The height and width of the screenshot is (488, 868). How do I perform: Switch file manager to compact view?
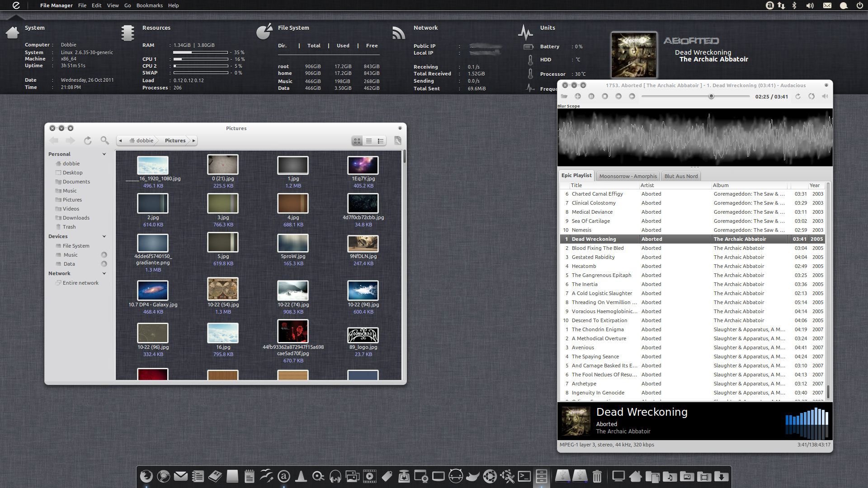pyautogui.click(x=381, y=141)
